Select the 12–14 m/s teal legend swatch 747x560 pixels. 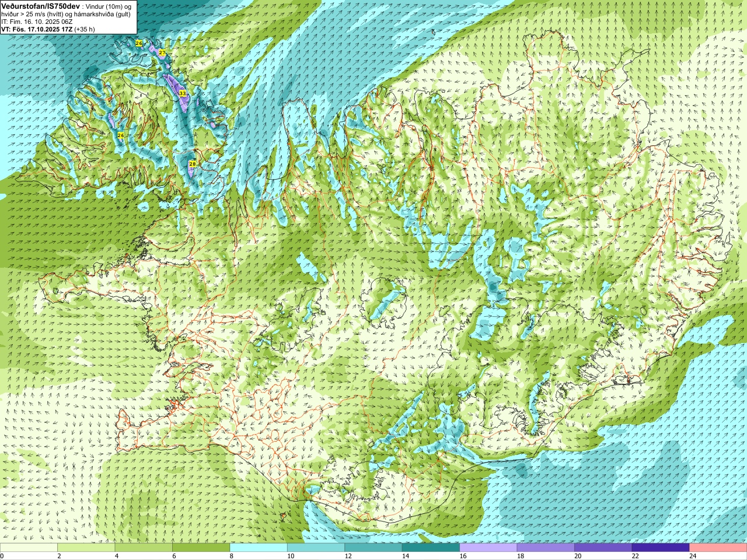tap(373, 548)
